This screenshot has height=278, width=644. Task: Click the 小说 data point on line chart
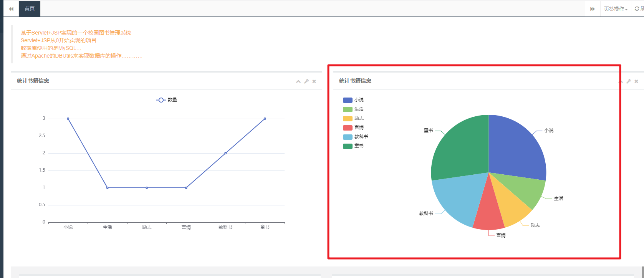[68, 119]
